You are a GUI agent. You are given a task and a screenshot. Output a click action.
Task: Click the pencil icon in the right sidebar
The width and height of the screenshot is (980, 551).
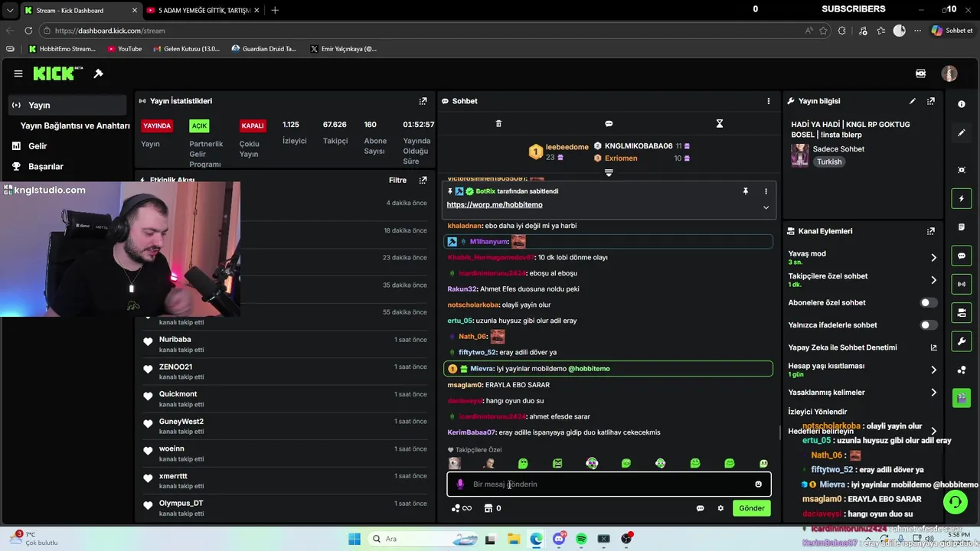click(x=962, y=132)
